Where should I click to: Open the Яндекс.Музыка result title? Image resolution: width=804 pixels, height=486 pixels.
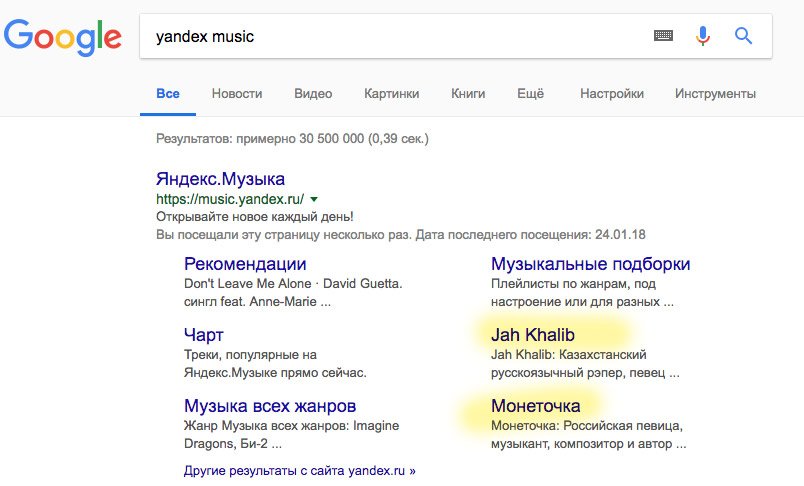(220, 179)
